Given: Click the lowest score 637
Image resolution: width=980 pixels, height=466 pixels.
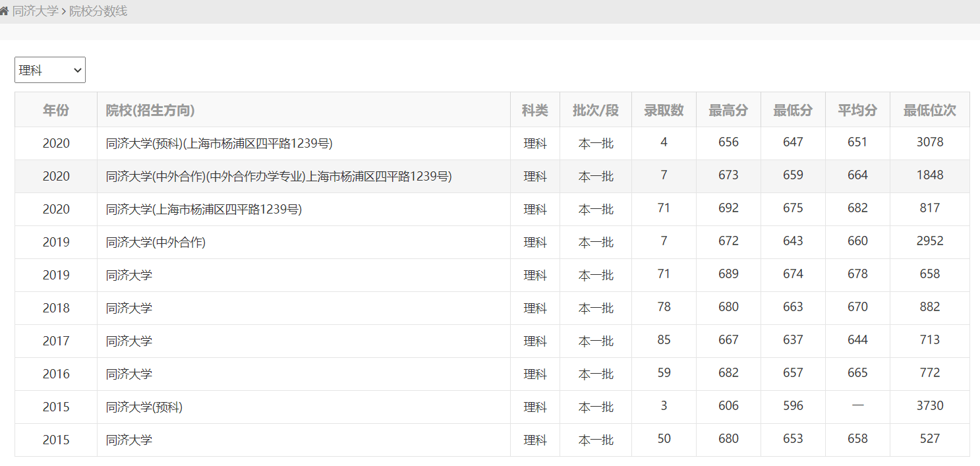Looking at the screenshot, I should (x=793, y=339).
